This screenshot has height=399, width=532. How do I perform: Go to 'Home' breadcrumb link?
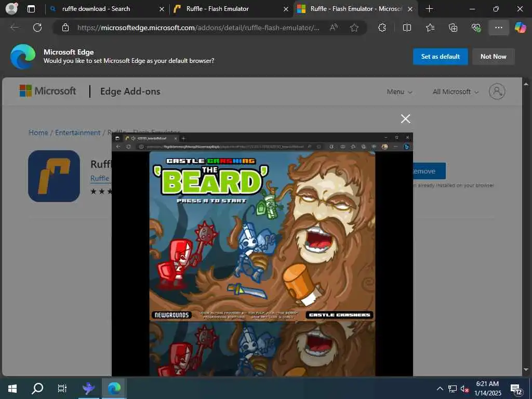[x=38, y=132]
